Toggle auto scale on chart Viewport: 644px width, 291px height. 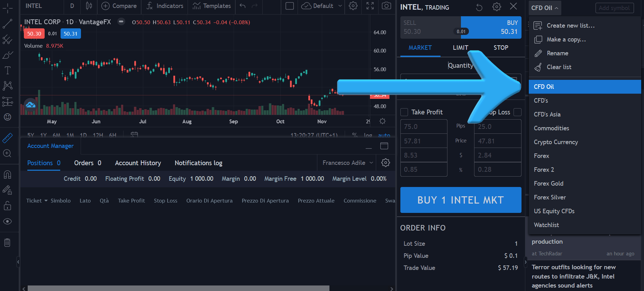pyautogui.click(x=384, y=135)
